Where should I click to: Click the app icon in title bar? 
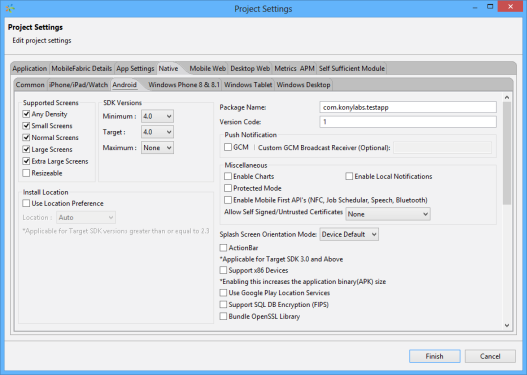(x=10, y=8)
